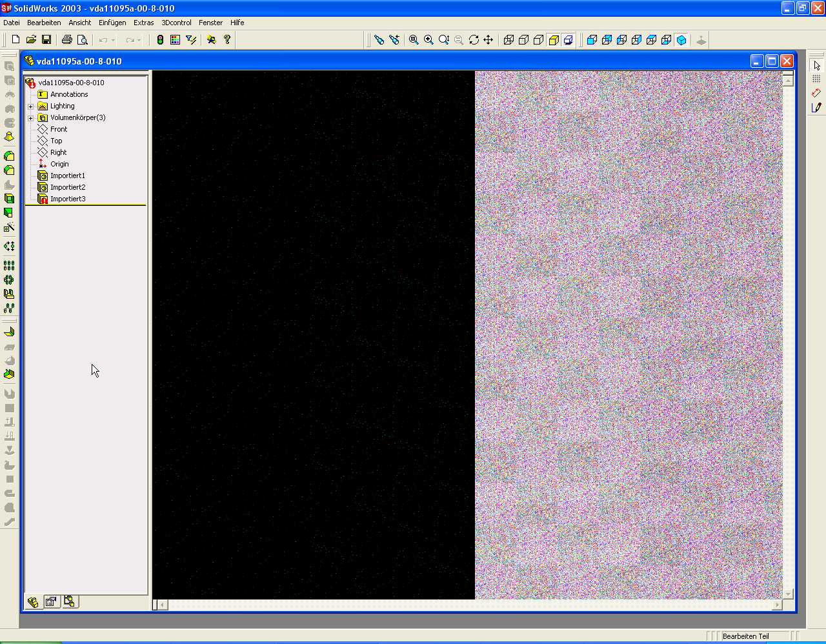
Task: Click the Select arrow tool in right toolbar
Action: pyautogui.click(x=816, y=66)
